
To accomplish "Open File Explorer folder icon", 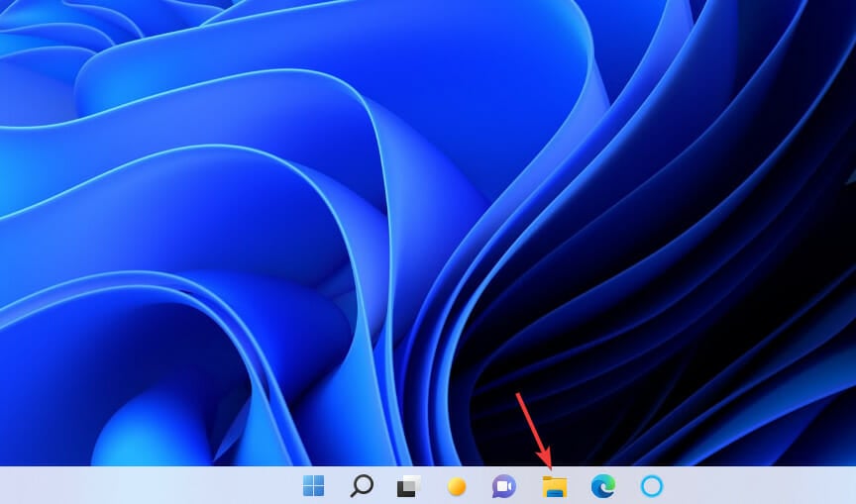I will [x=555, y=486].
